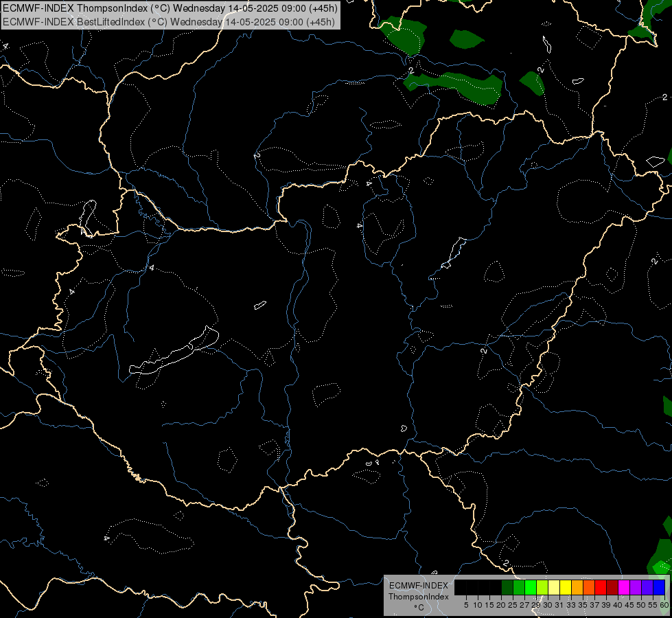Click the legend scale value 33

pyautogui.click(x=571, y=605)
